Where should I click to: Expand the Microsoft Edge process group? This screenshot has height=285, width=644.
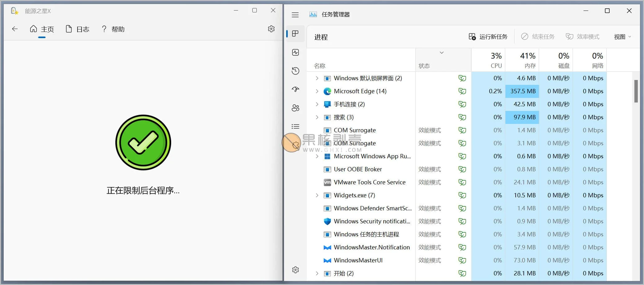coord(317,91)
